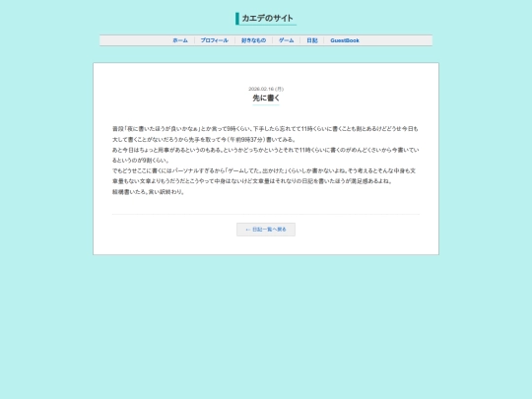The width and height of the screenshot is (532, 399).
Task: Click the line starting with でもどうせここに書く
Action: (264, 175)
